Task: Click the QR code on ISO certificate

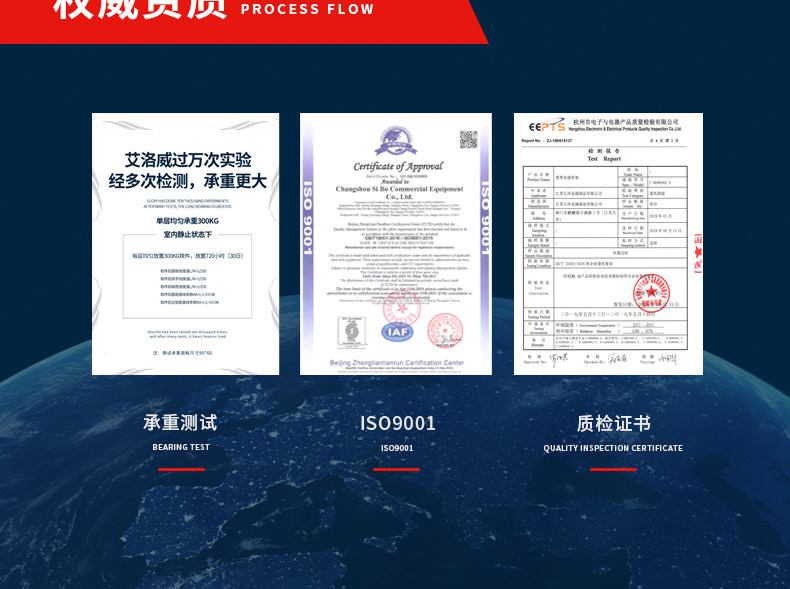Action: 469,140
